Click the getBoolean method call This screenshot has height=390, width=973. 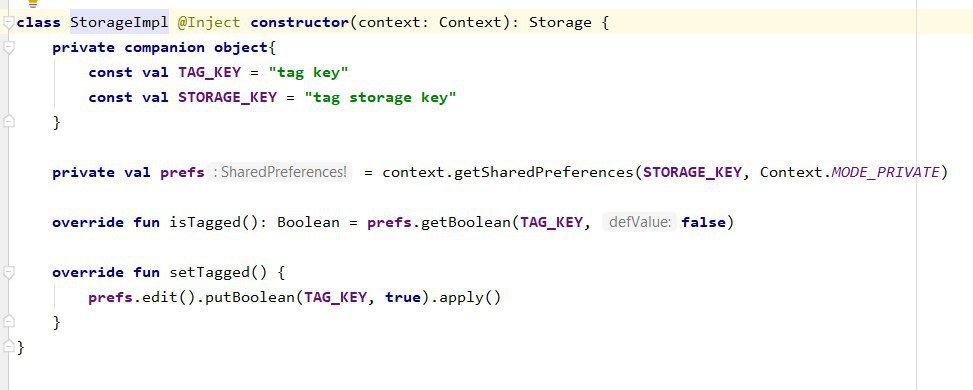(x=465, y=222)
